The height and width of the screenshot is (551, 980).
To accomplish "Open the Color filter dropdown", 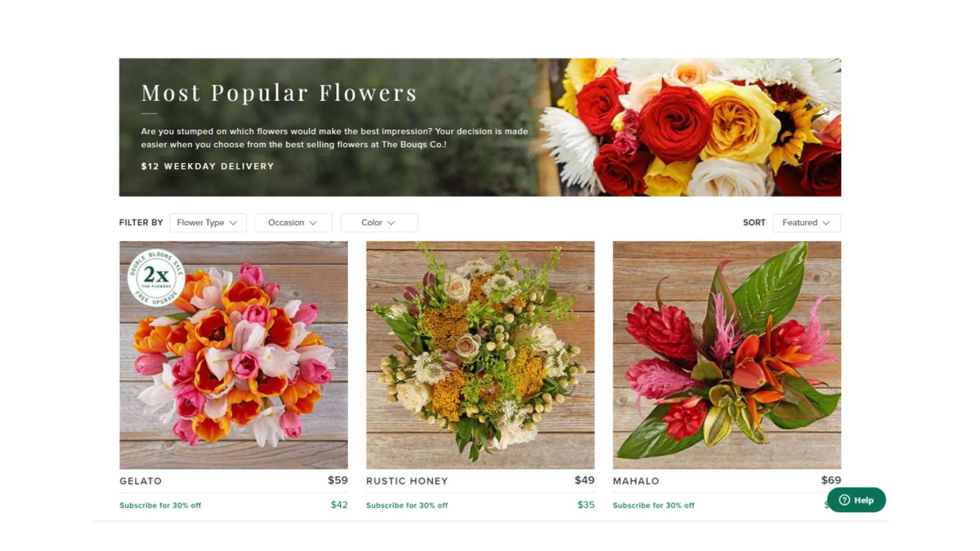I will point(379,222).
